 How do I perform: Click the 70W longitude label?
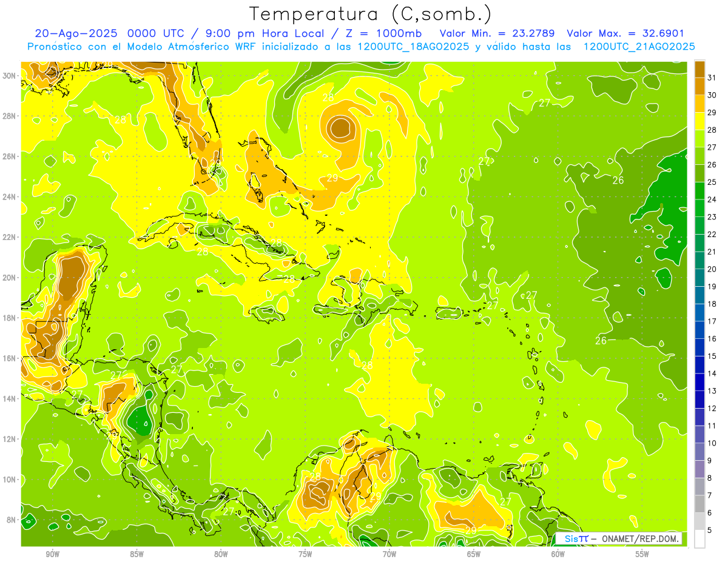[x=389, y=554]
